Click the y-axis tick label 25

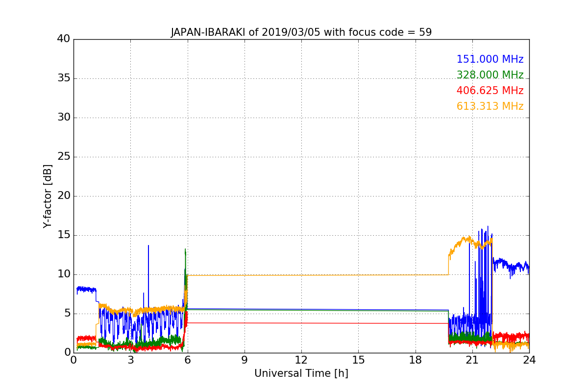tap(64, 157)
